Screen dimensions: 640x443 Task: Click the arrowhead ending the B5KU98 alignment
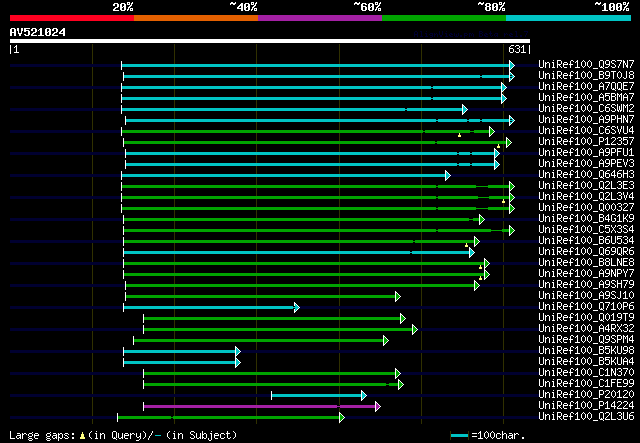coord(238,352)
